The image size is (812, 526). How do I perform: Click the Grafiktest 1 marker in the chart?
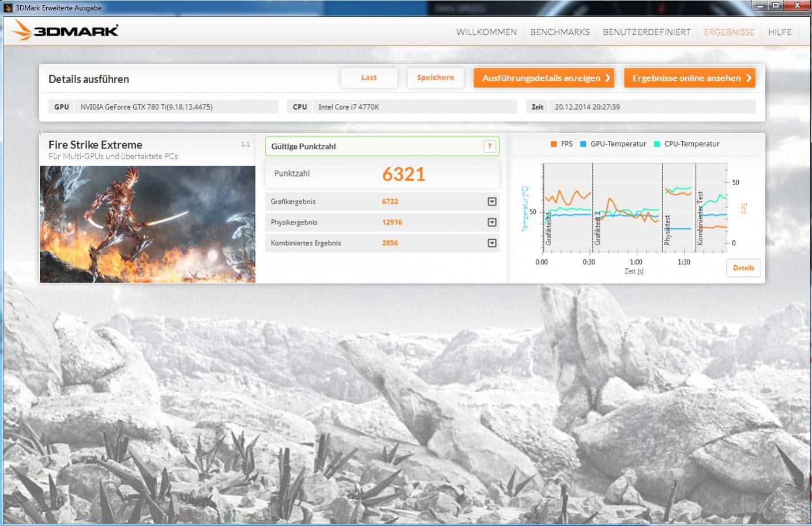pos(548,228)
